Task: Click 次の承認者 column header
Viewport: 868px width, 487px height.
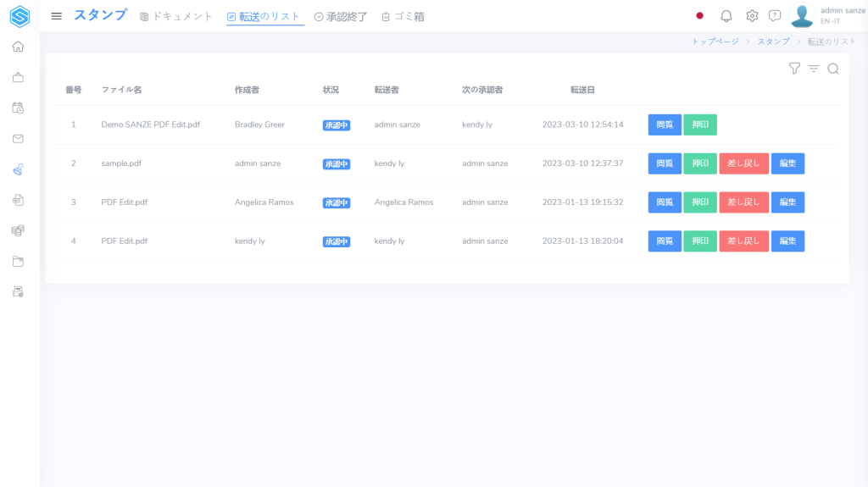Action: point(482,90)
